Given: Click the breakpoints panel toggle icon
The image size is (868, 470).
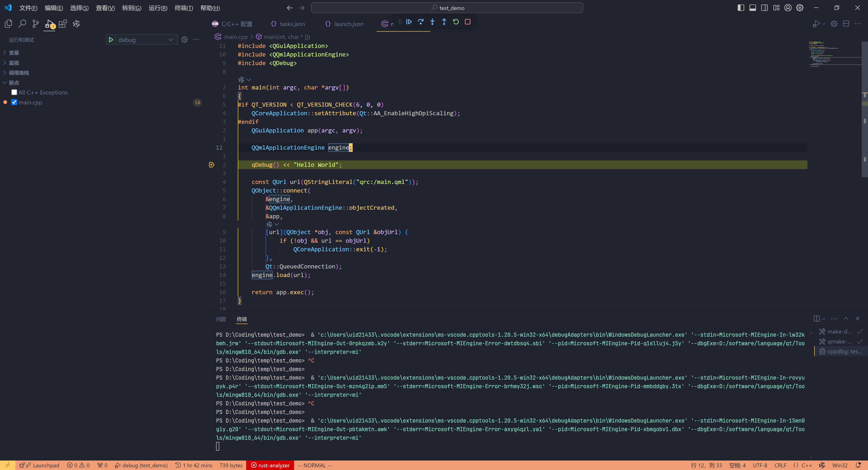Looking at the screenshot, I should click(5, 82).
